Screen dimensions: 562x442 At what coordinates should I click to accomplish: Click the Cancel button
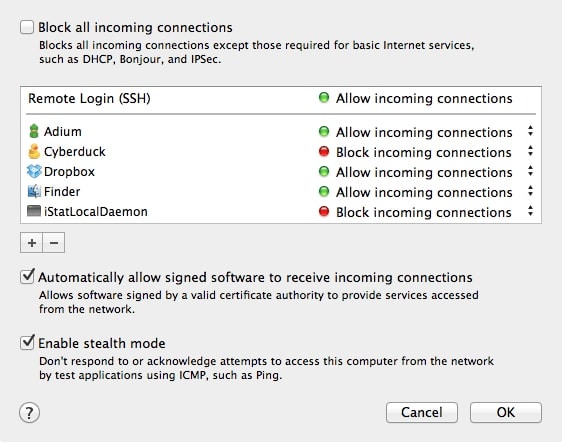422,413
